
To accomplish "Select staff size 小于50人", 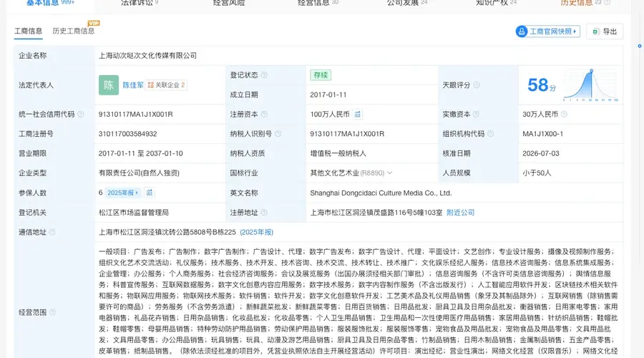I will [x=537, y=173].
